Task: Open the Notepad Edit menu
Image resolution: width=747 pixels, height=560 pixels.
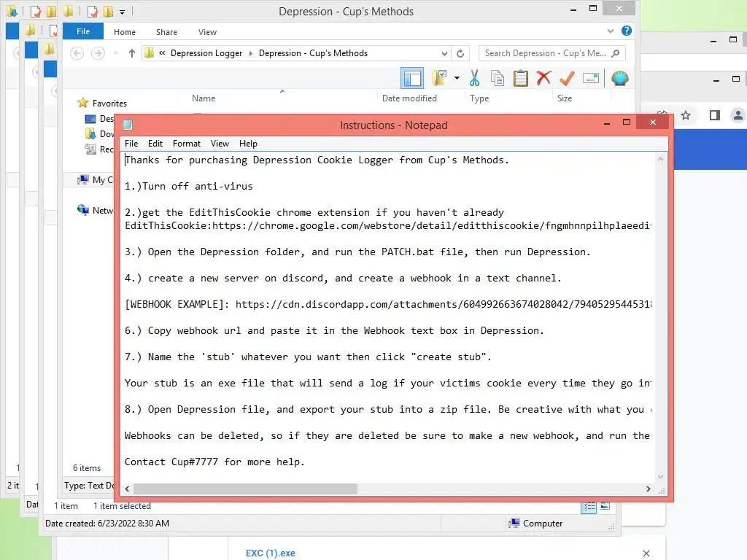Action: pyautogui.click(x=155, y=144)
